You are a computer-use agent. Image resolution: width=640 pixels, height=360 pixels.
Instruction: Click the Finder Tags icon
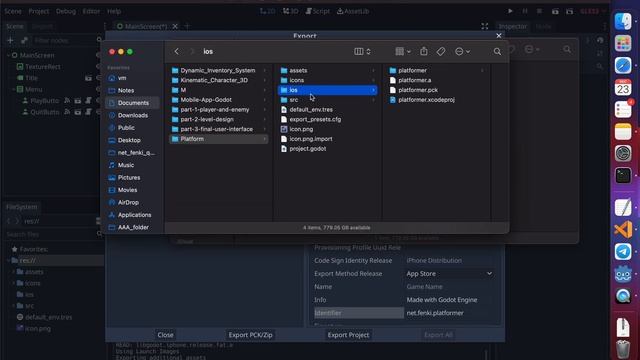pyautogui.click(x=441, y=51)
